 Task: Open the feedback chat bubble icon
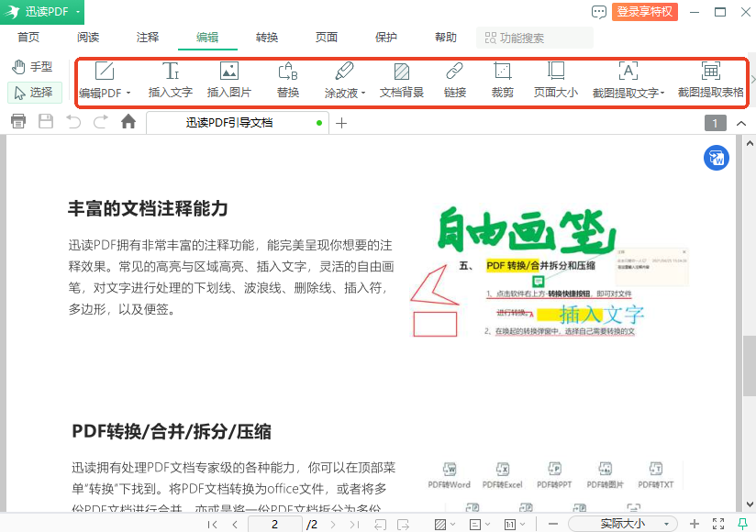(599, 12)
